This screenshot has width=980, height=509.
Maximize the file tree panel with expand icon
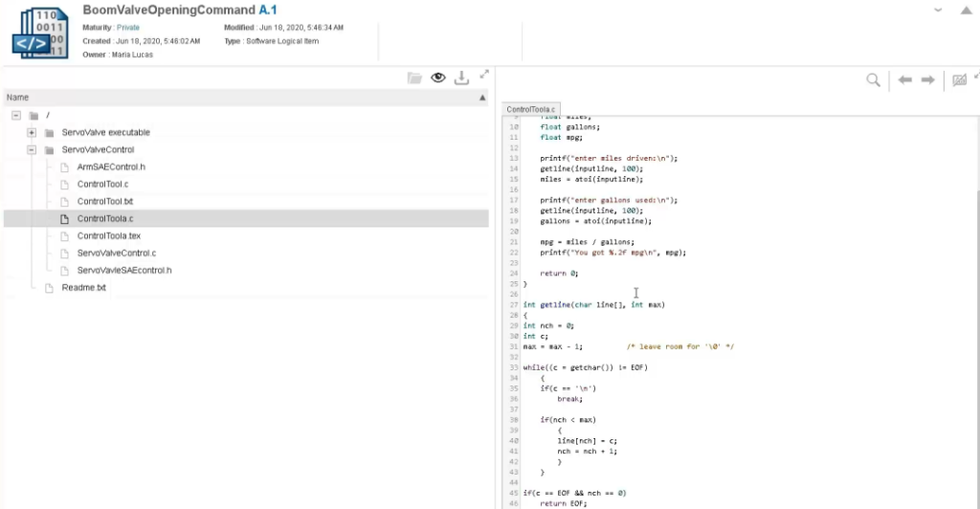point(484,75)
